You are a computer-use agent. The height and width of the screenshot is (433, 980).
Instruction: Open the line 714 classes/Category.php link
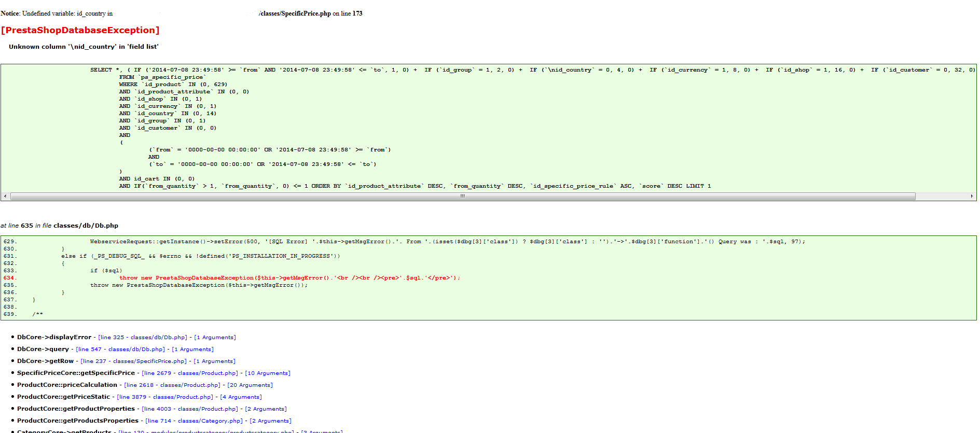coord(194,421)
